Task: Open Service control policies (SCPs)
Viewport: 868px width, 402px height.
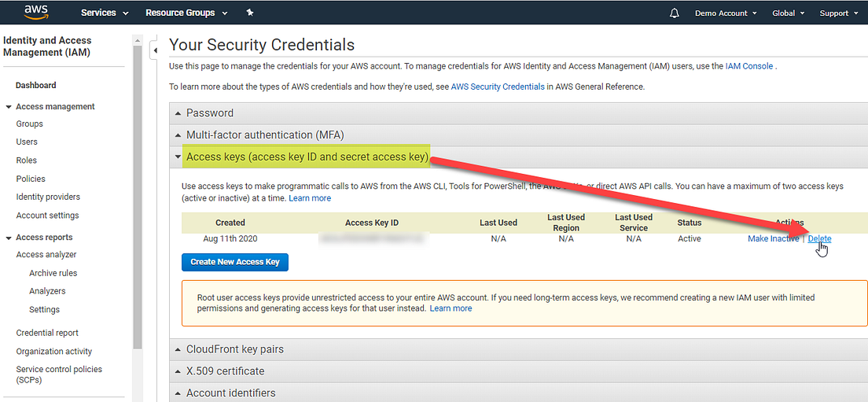Action: tap(59, 374)
